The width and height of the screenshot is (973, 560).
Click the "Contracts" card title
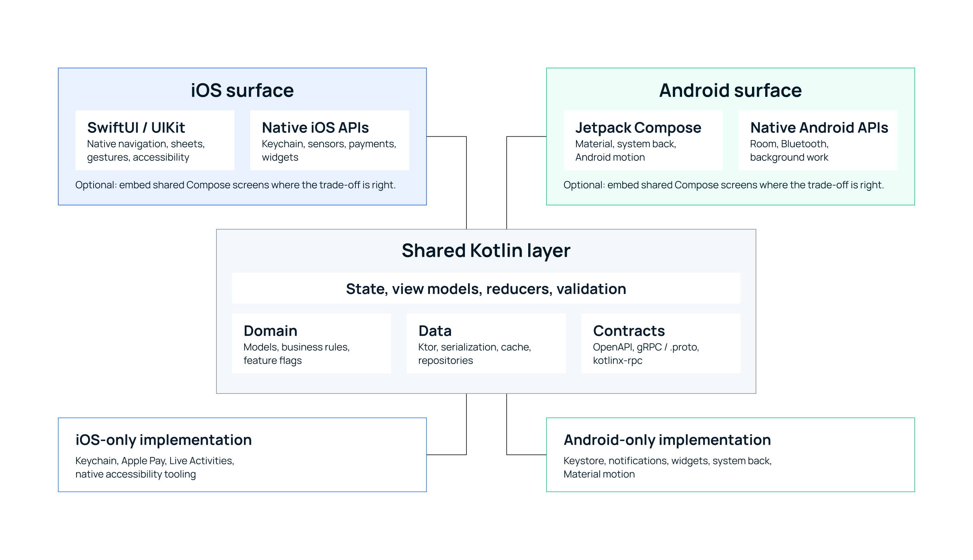coord(629,331)
